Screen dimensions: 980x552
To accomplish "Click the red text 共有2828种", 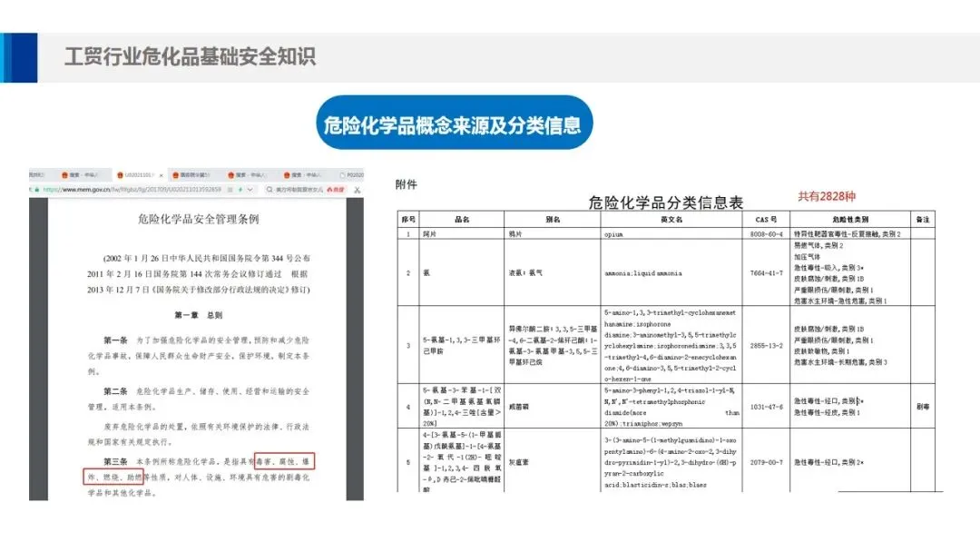I will pyautogui.click(x=827, y=196).
